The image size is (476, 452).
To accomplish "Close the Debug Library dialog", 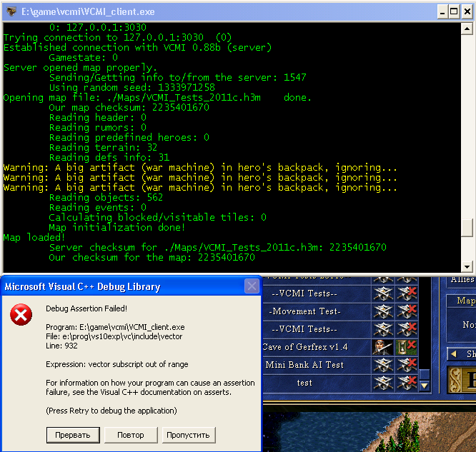I will pyautogui.click(x=252, y=286).
